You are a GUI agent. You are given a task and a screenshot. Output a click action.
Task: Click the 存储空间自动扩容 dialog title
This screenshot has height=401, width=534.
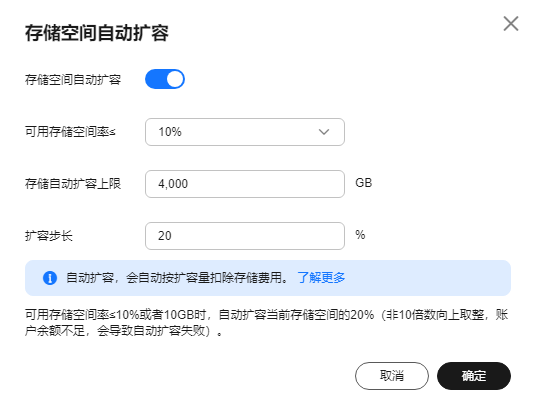pyautogui.click(x=97, y=33)
